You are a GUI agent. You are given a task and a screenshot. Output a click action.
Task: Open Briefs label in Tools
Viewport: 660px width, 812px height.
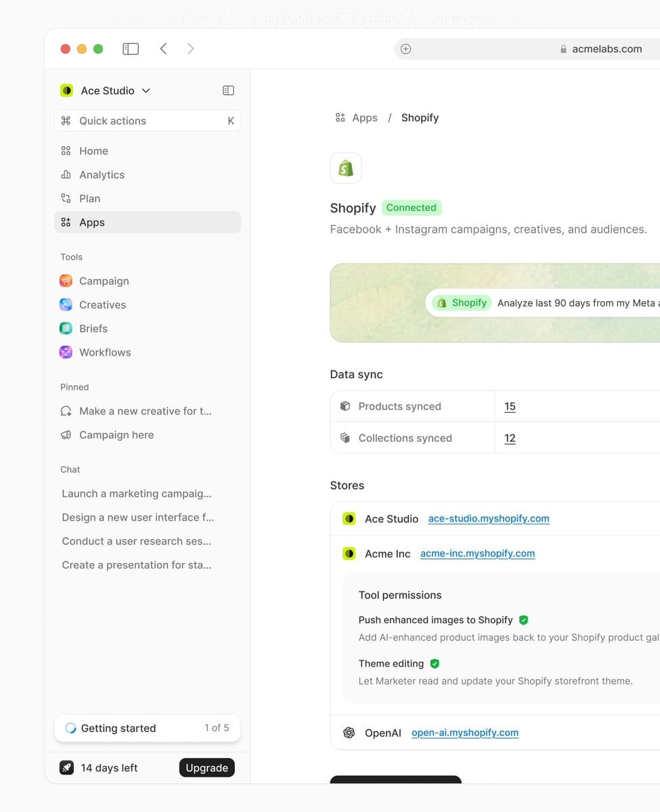93,328
